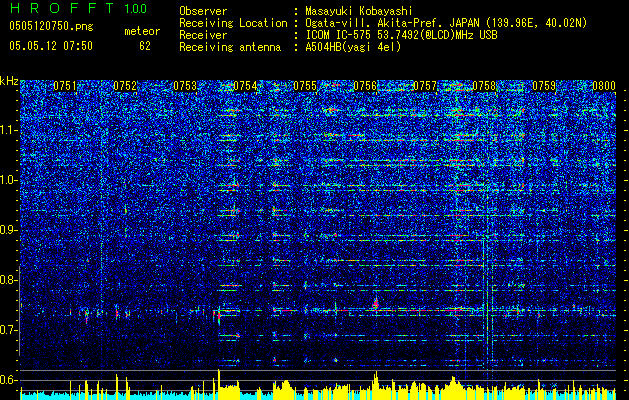Select the ICOM IC-575 53.7492 MHz receiver text
The height and width of the screenshot is (400, 629).
click(401, 35)
